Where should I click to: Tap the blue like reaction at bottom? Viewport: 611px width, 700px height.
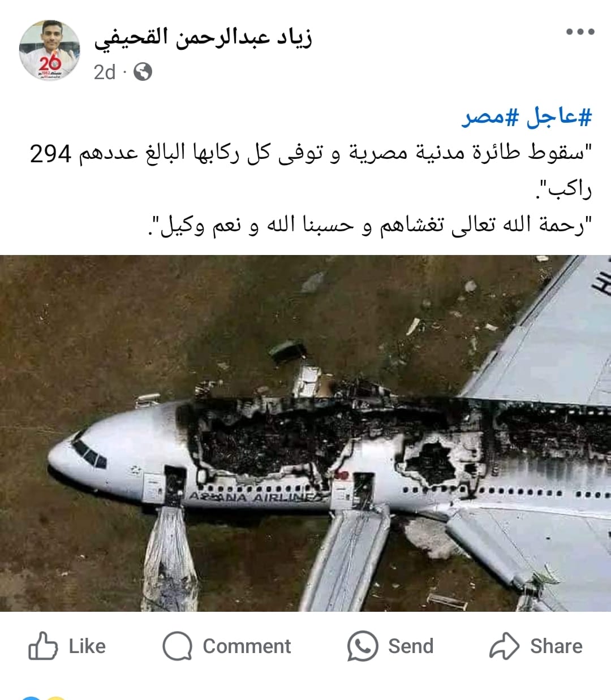[31, 698]
